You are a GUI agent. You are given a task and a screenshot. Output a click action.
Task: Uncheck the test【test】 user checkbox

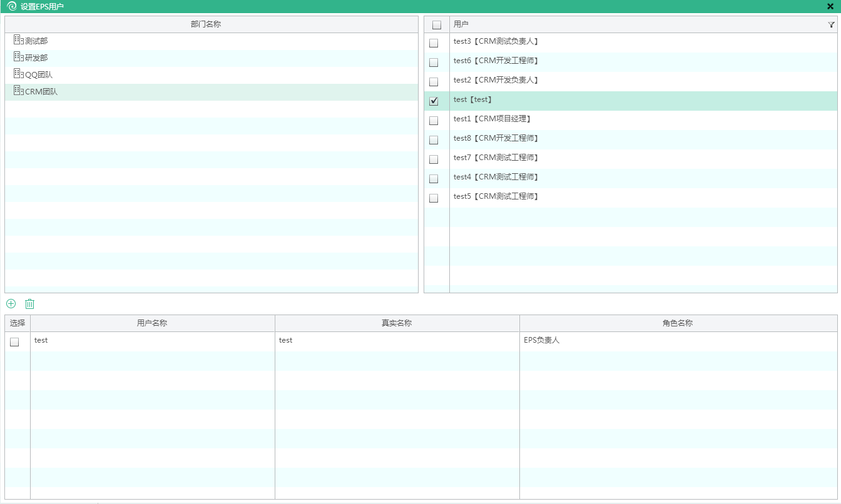[x=434, y=101]
